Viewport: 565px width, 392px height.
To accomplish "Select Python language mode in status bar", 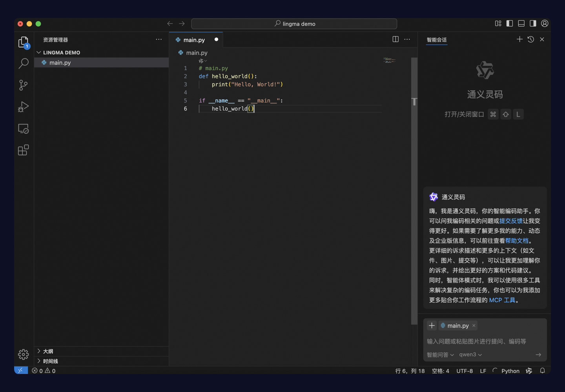I will pyautogui.click(x=510, y=370).
